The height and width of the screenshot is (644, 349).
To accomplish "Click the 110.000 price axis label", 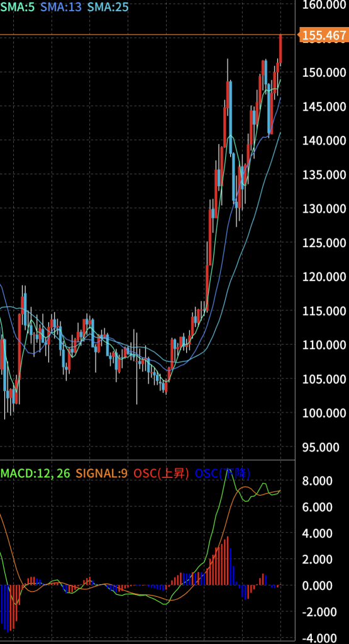I will pyautogui.click(x=324, y=345).
